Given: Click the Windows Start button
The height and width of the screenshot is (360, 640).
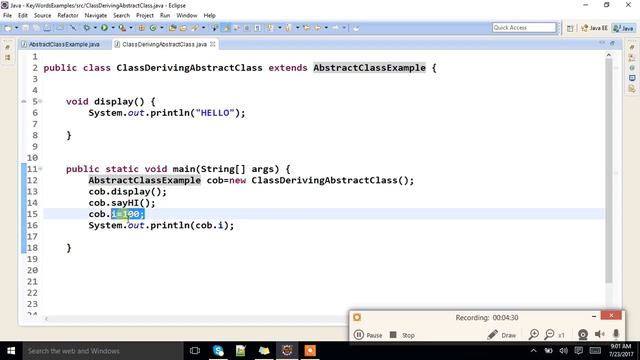Looking at the screenshot, I should (x=11, y=351).
